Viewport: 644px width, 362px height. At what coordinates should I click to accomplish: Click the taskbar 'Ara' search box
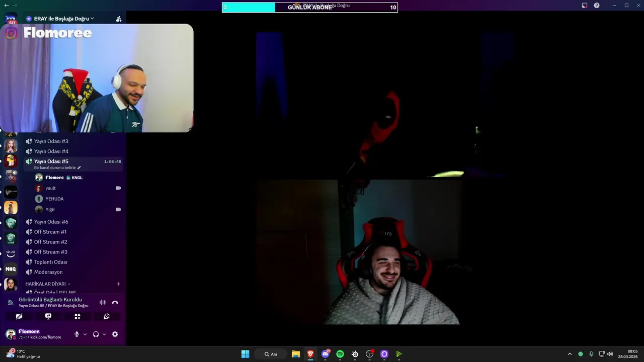tap(272, 354)
